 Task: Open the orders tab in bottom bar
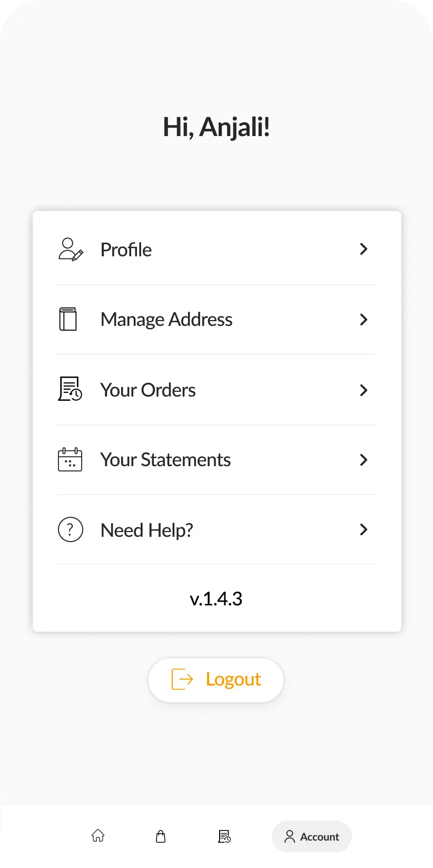pos(224,836)
